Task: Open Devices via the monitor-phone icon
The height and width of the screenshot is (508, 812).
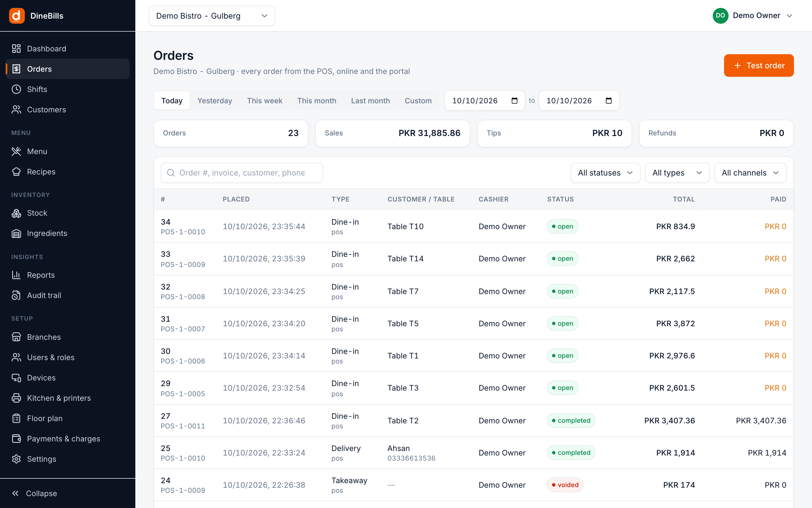Action: [x=16, y=378]
